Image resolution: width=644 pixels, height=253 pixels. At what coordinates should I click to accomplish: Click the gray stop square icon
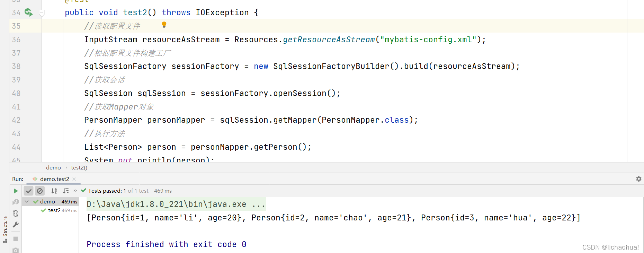pos(16,239)
